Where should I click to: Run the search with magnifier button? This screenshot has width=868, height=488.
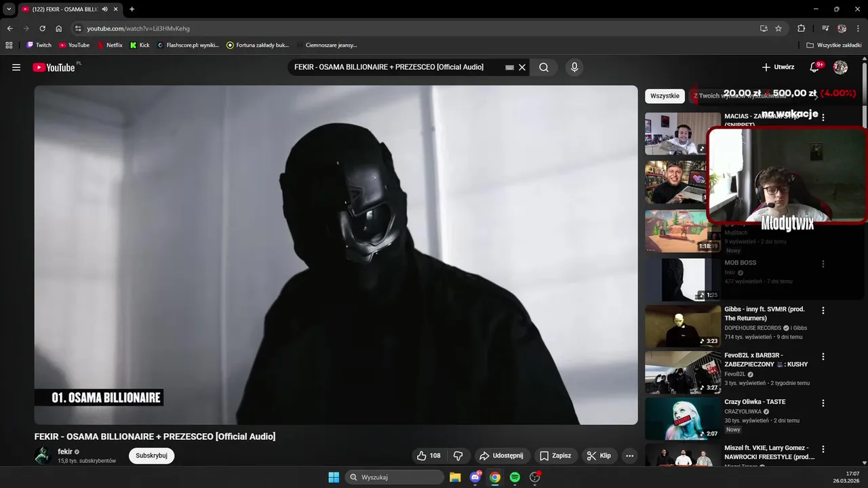pyautogui.click(x=544, y=67)
